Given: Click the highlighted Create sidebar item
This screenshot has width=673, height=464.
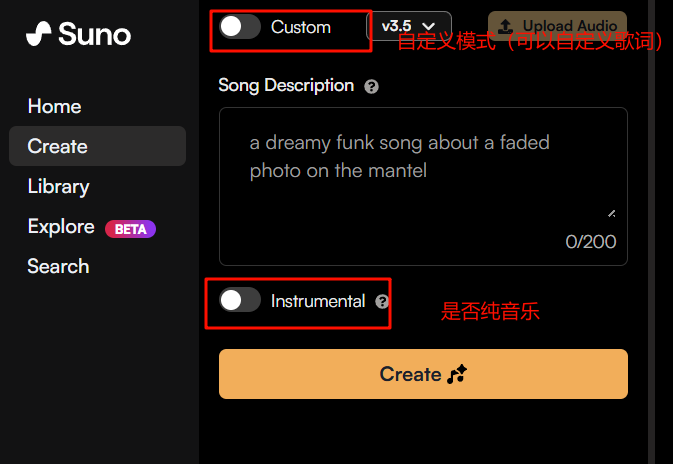Looking at the screenshot, I should [97, 146].
